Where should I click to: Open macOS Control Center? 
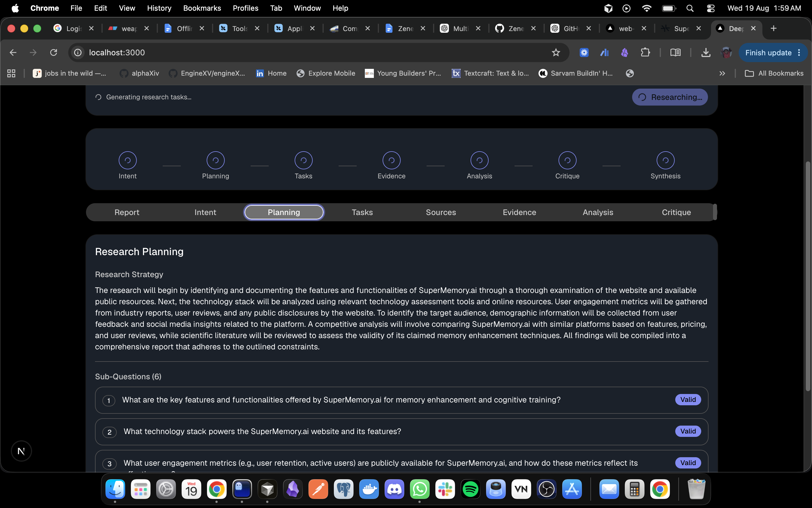710,8
